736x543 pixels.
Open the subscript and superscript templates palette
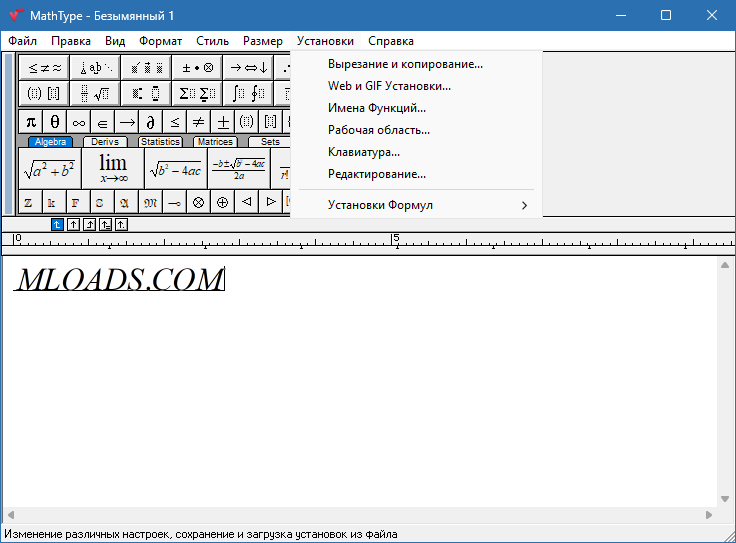[x=146, y=93]
